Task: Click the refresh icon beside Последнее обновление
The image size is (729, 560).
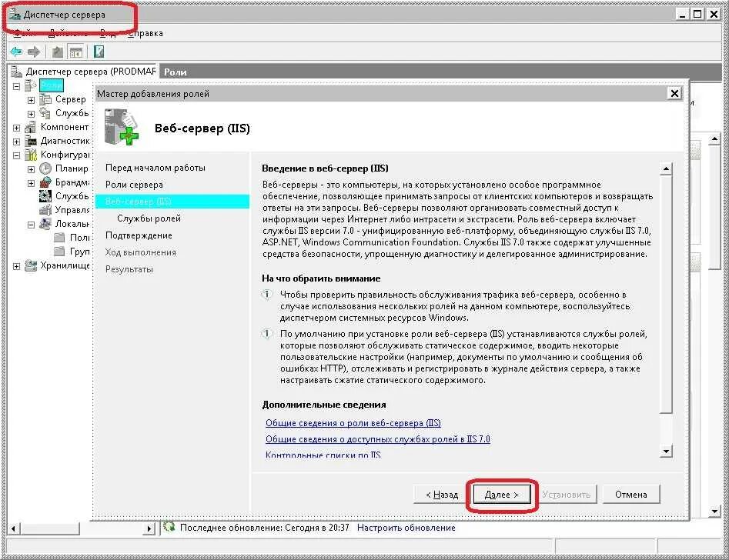Action: click(169, 527)
